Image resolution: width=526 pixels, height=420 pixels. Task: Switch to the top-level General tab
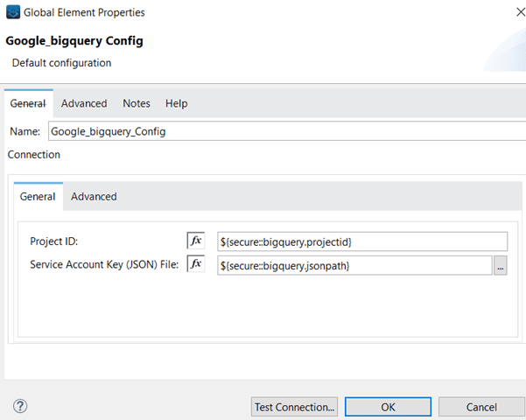click(28, 103)
